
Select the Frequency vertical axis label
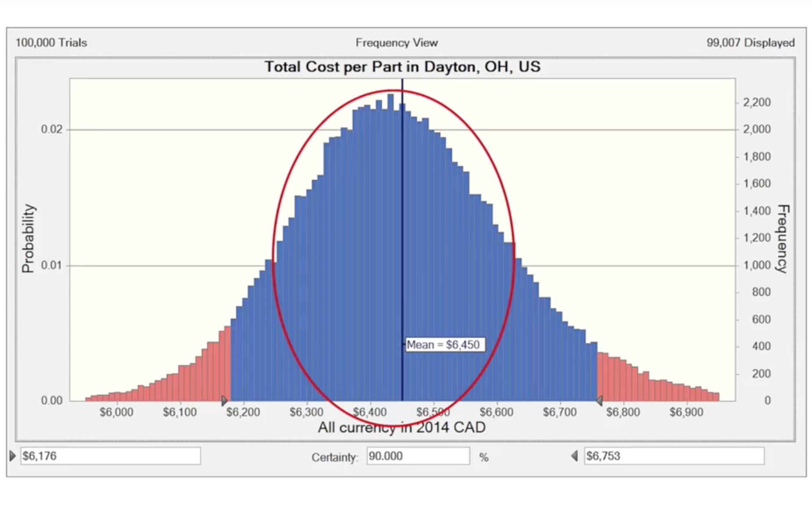click(783, 238)
